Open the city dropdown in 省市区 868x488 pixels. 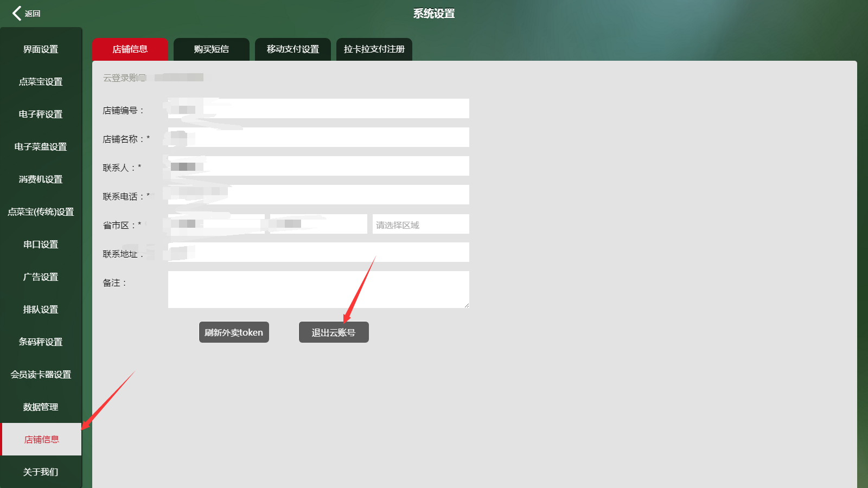[x=318, y=224]
